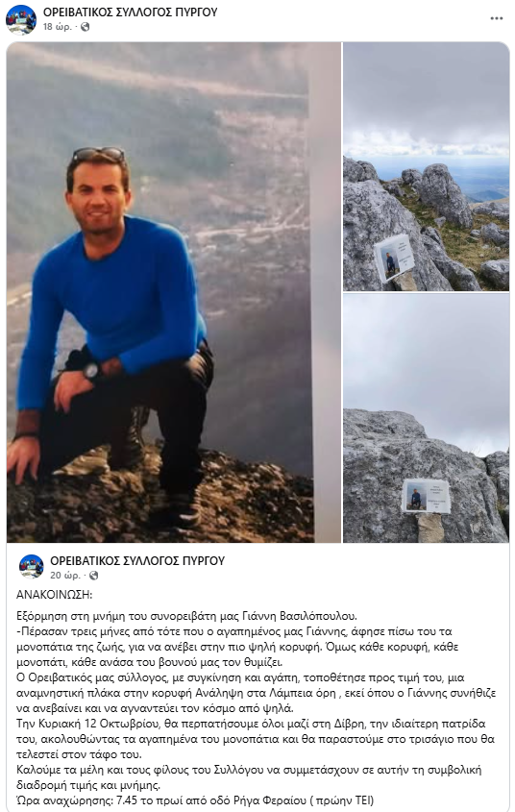
Task: Click the departure time line Ώρα αναχώρησης
Action: click(x=195, y=800)
